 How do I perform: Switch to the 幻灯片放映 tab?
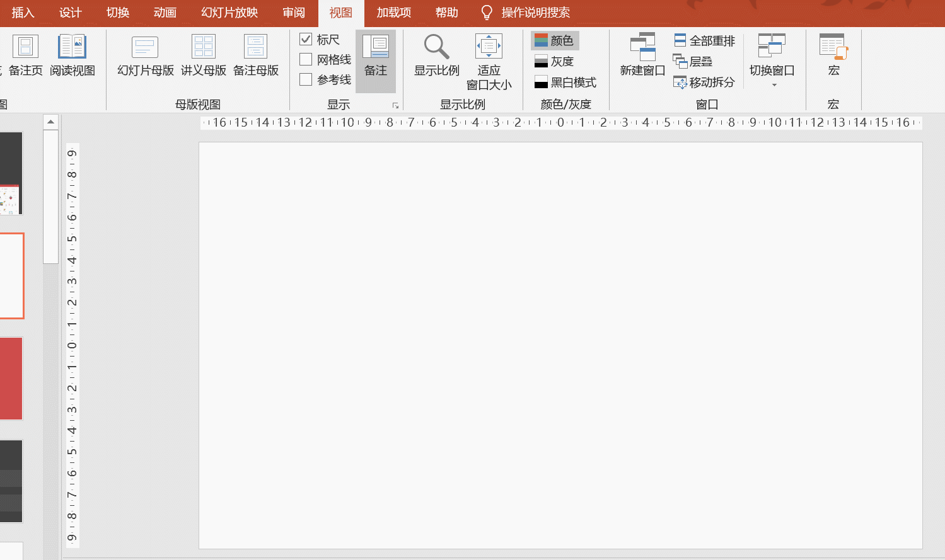point(229,13)
